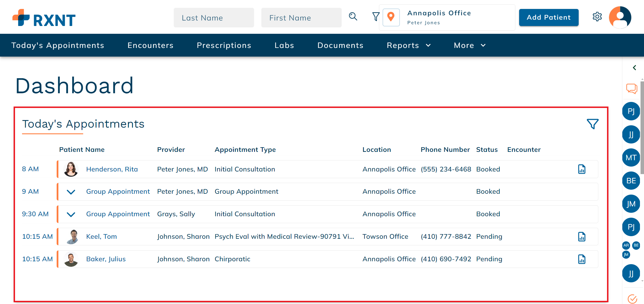Viewport: 644px width, 304px height.
Task: Switch to the Labs section
Action: (x=284, y=45)
